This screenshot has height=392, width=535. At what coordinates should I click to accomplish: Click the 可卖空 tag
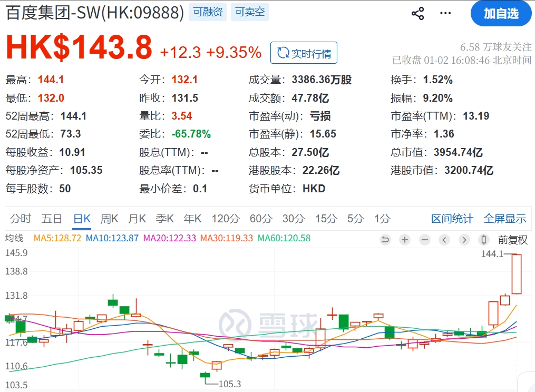pos(250,12)
